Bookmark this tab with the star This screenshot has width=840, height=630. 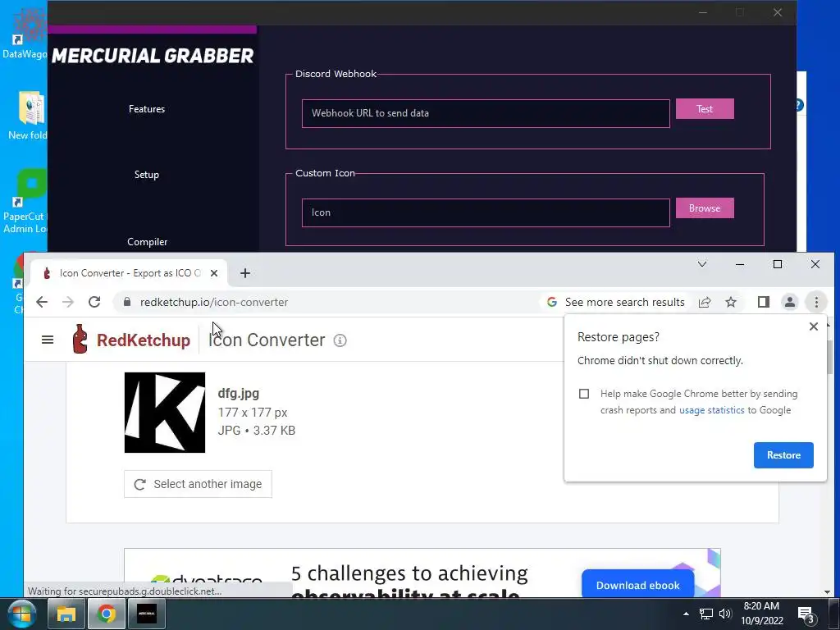pos(731,302)
